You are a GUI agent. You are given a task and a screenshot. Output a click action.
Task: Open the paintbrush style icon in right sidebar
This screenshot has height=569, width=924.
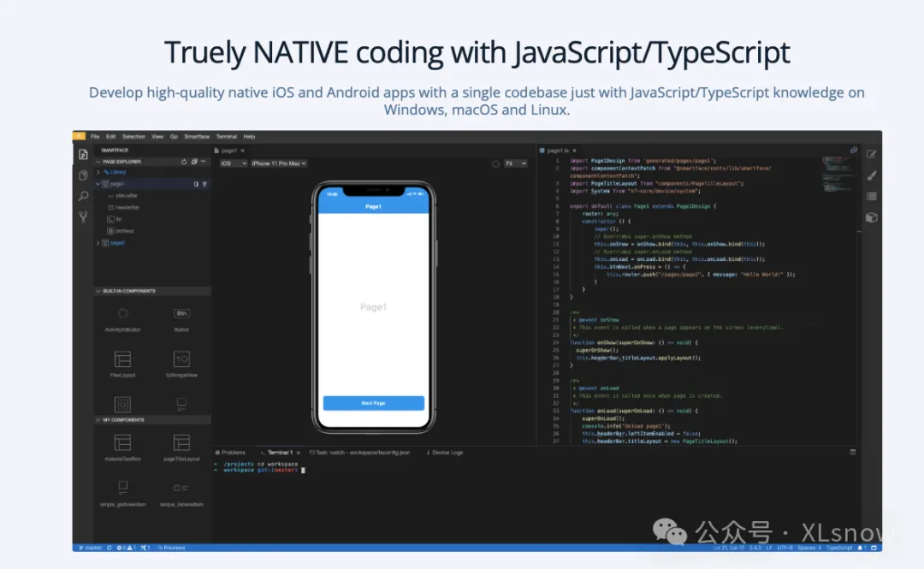[x=872, y=175]
